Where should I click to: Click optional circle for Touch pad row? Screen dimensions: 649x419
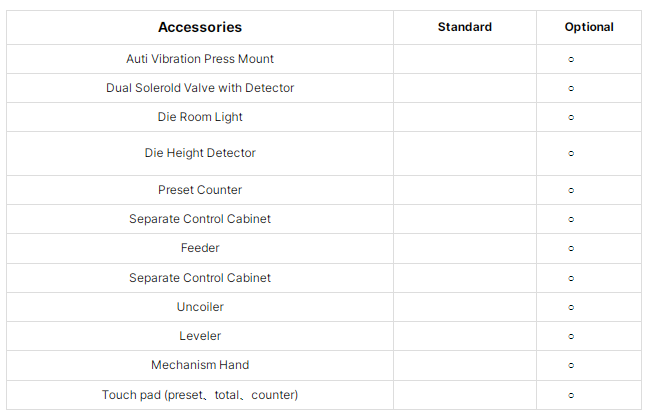pos(571,395)
